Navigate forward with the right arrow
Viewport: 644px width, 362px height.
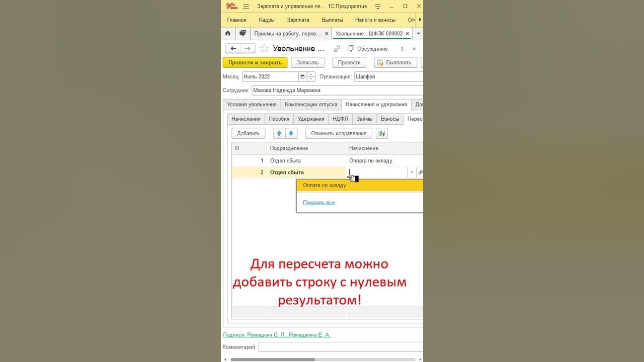pos(247,49)
